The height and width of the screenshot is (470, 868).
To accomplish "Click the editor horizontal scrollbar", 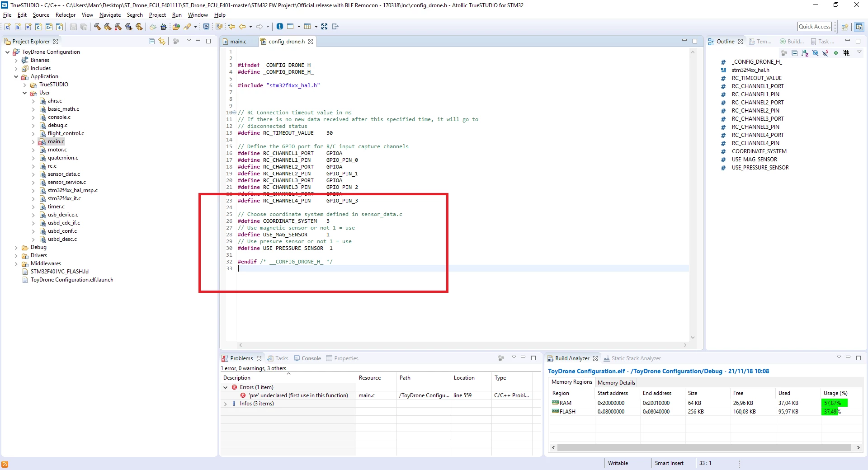I will point(462,345).
